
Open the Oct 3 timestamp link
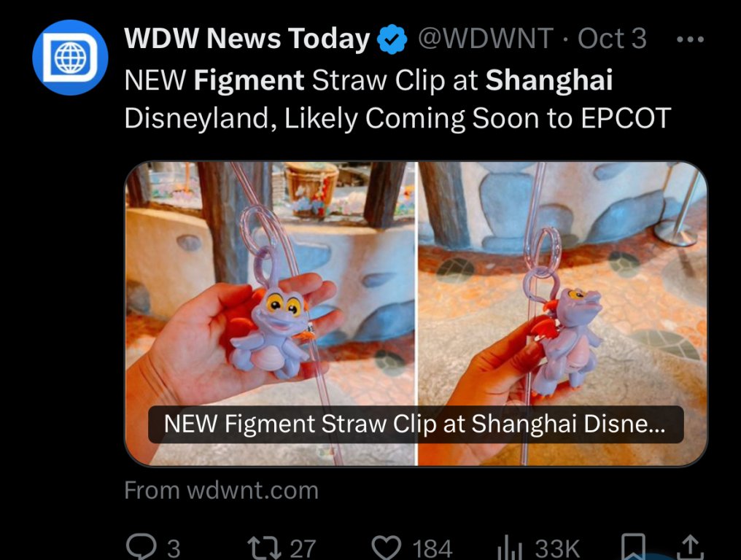(612, 38)
